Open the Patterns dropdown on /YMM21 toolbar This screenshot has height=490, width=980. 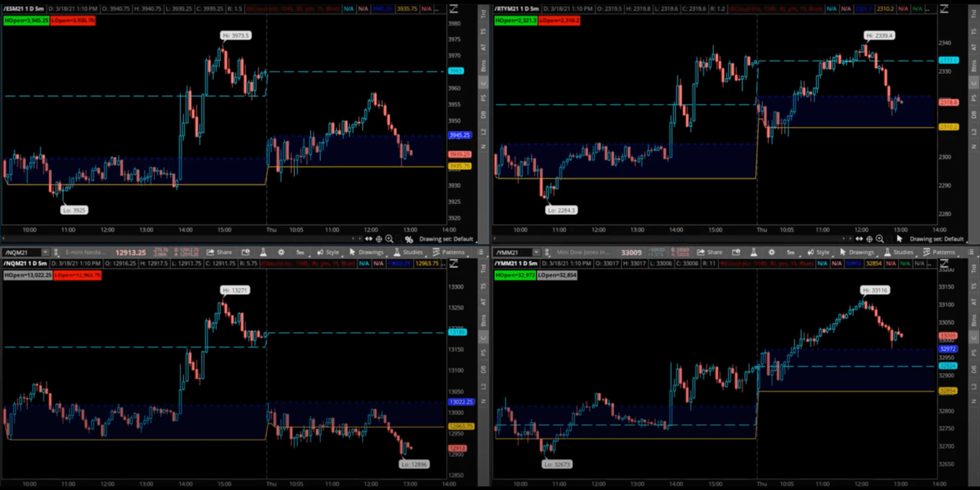pyautogui.click(x=940, y=252)
